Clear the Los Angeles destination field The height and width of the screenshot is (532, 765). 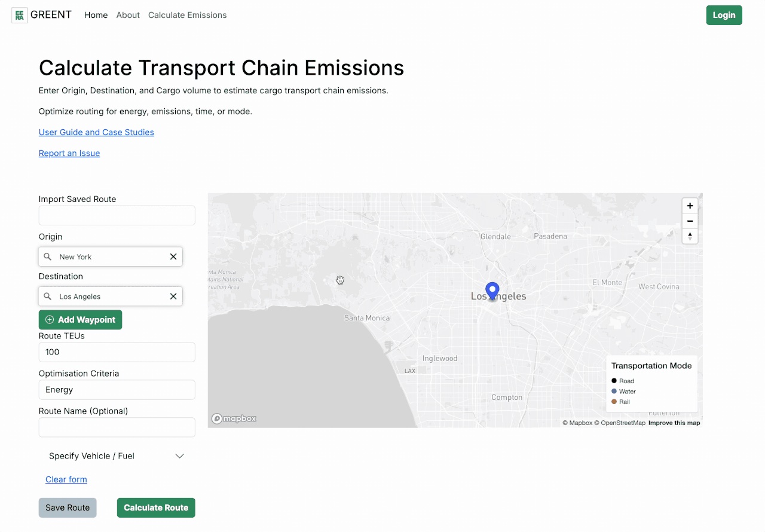point(173,296)
